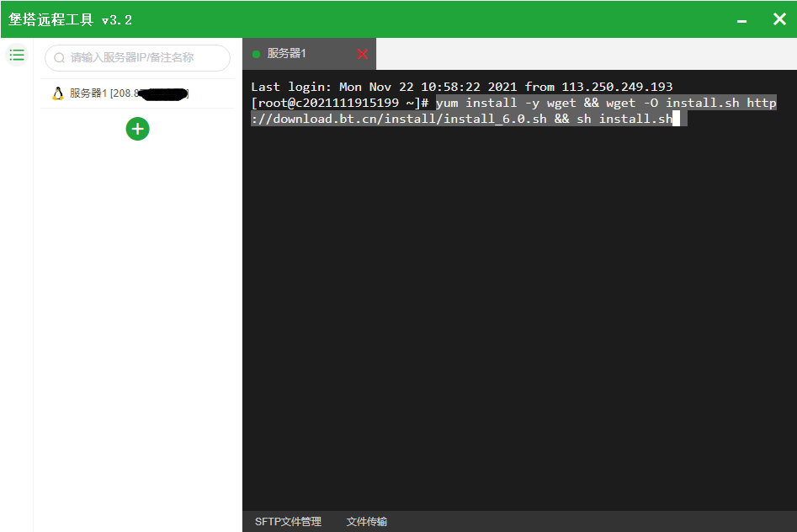The height and width of the screenshot is (532, 797).
Task: Close the 堡塔远程工具 window
Action: pos(779,19)
